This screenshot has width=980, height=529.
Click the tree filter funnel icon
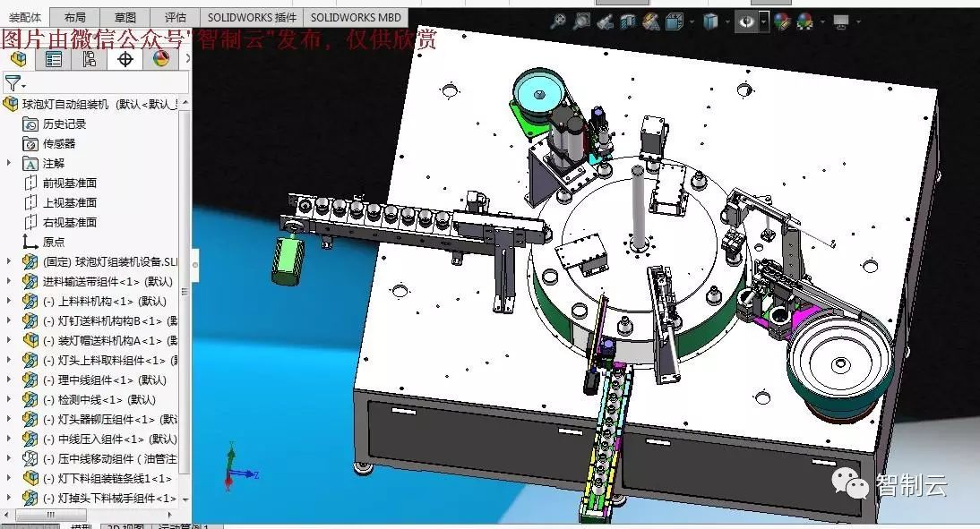(13, 82)
